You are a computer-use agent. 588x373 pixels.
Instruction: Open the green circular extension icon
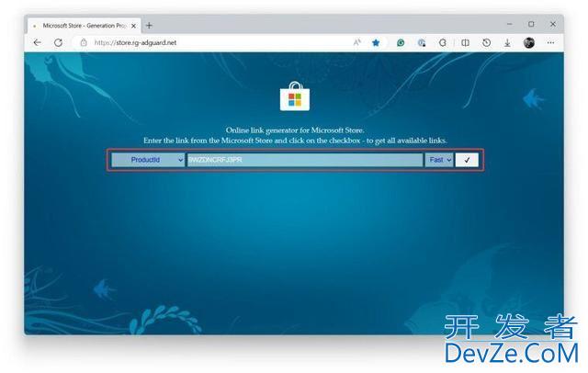coord(401,43)
